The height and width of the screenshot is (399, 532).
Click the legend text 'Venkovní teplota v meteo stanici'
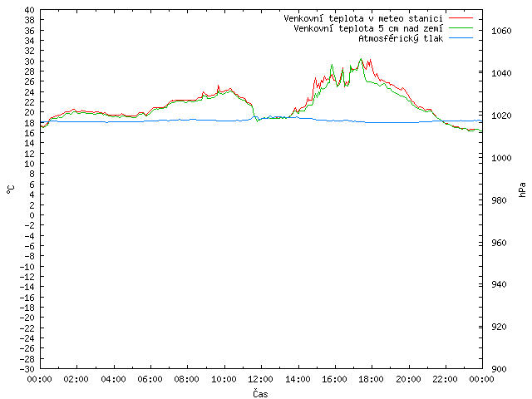point(363,18)
